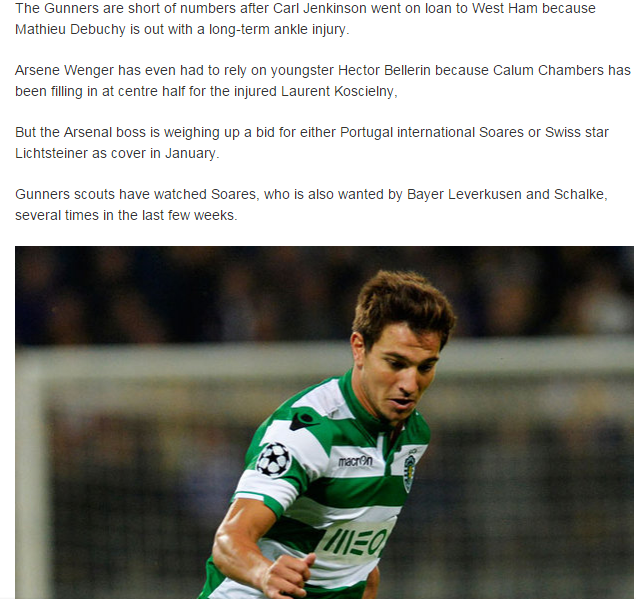Click the article photo of Soares
636x599 pixels.
[324, 422]
